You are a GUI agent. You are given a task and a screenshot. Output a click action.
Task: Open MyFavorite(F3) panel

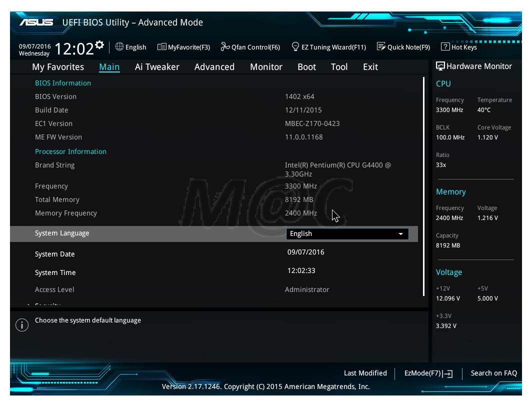click(x=184, y=47)
